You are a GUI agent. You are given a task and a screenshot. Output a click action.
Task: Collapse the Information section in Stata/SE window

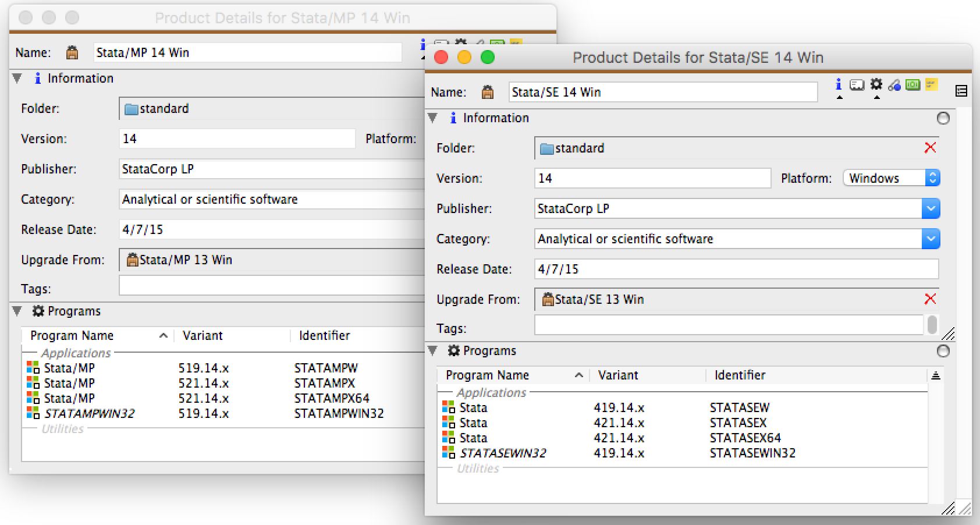click(x=432, y=118)
